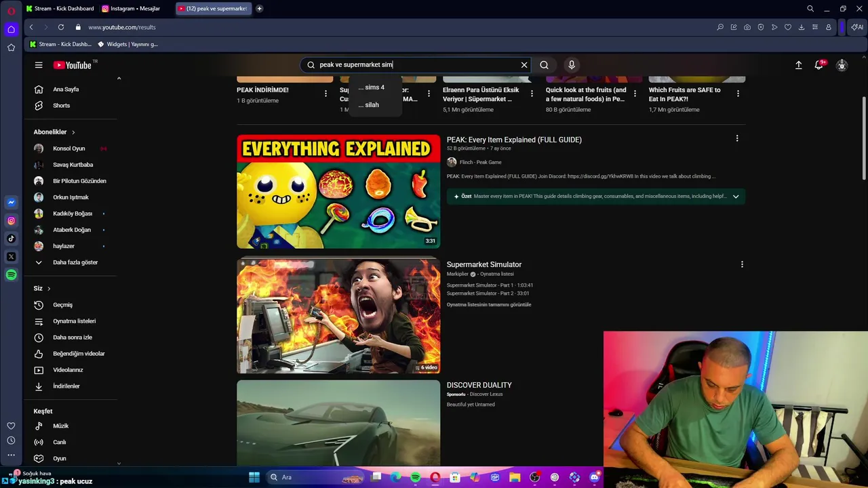Open OBS Studio from the taskbar
The width and height of the screenshot is (868, 488).
point(534,477)
